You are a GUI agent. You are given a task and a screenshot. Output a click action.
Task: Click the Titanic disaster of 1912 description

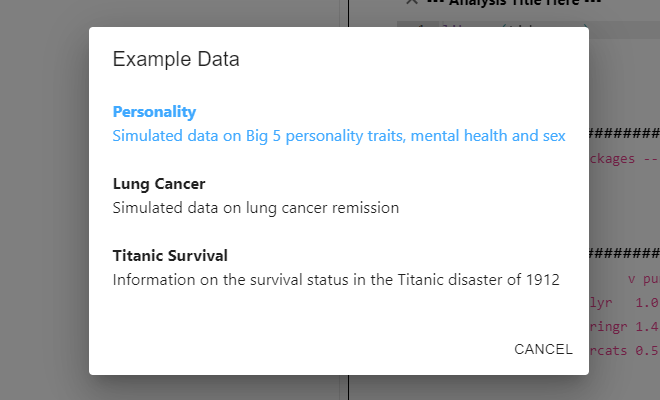(x=336, y=280)
